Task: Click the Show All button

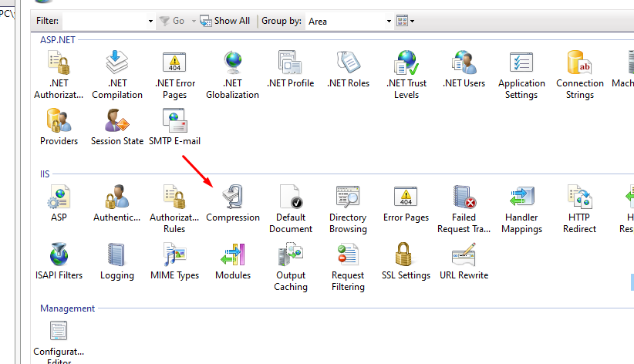Action: pos(225,22)
